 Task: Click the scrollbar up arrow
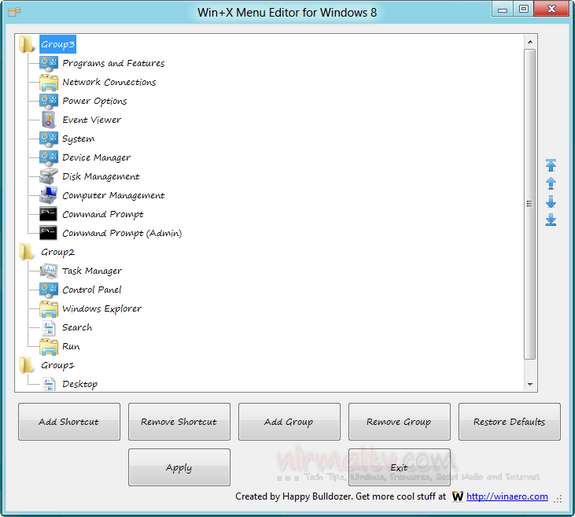(530, 42)
